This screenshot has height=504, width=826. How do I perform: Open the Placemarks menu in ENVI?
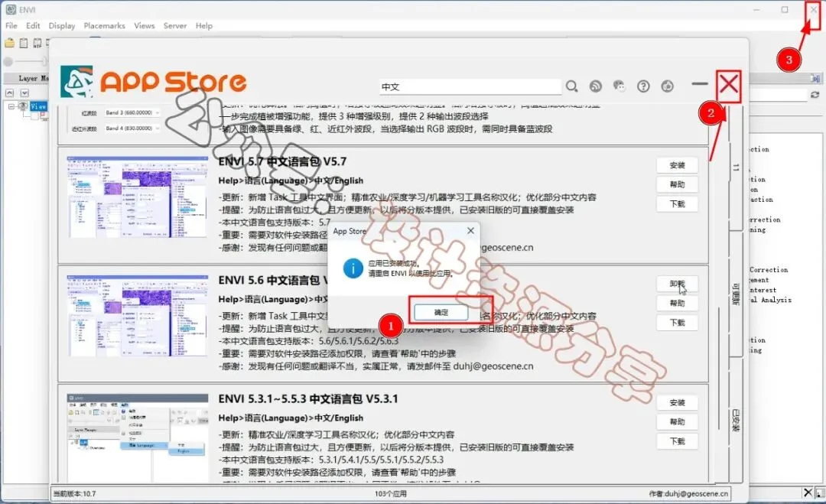click(x=104, y=25)
